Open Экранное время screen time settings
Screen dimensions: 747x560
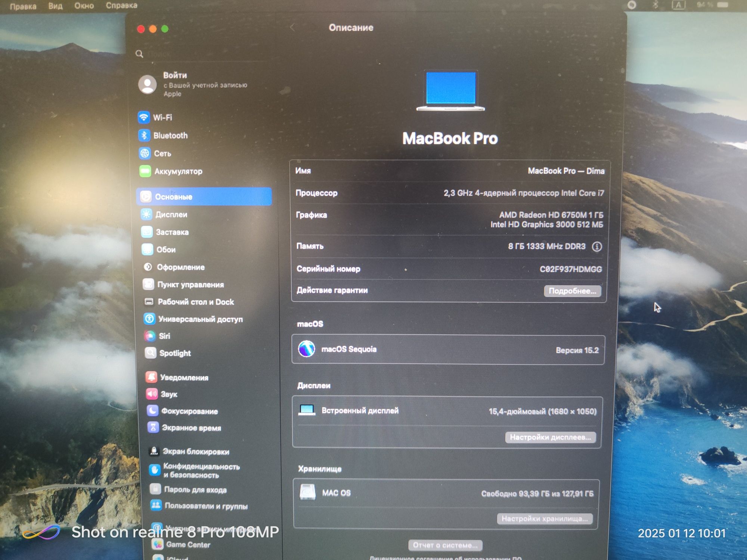184,427
